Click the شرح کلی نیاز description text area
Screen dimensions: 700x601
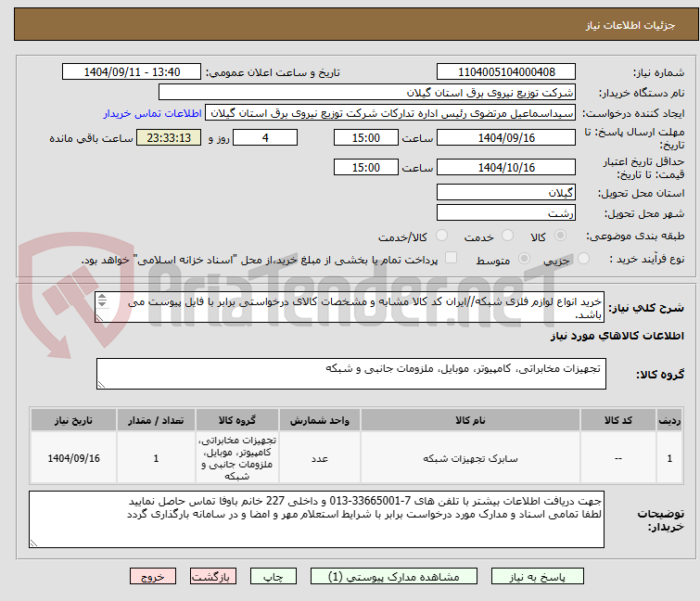tap(350, 307)
